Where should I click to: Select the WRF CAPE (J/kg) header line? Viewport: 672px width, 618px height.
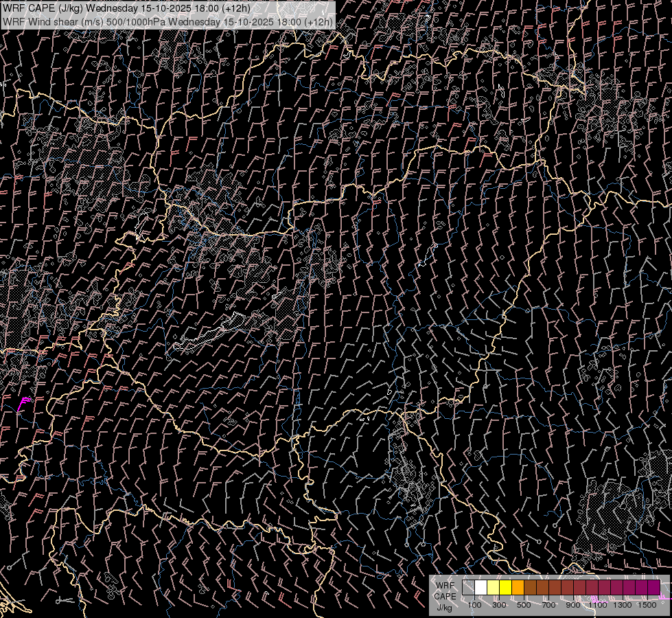pos(126,8)
